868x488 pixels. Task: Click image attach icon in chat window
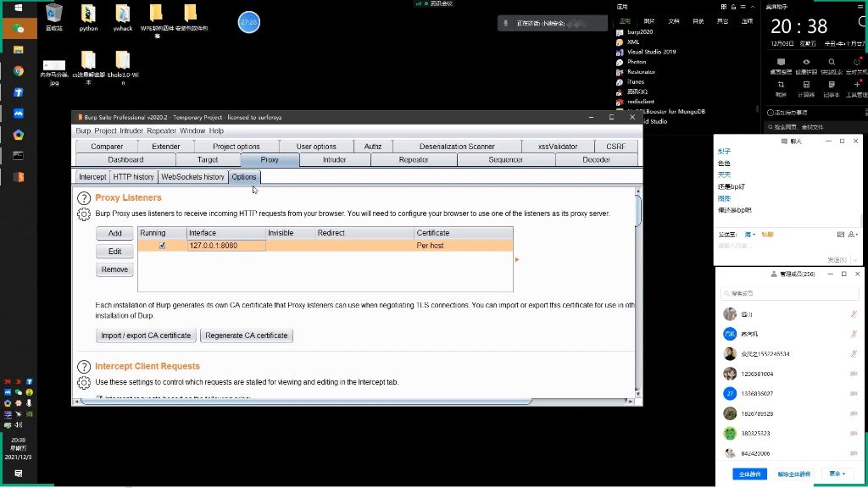[x=840, y=235]
